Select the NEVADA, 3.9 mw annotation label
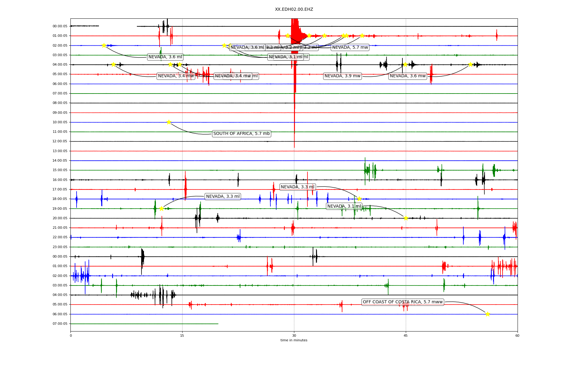This screenshot has height=368, width=588. click(342, 76)
